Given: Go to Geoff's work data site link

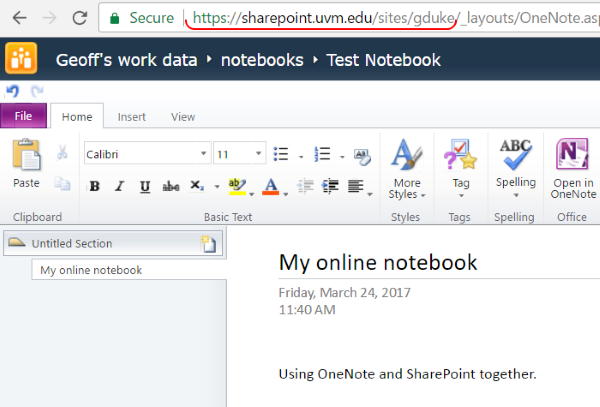Looking at the screenshot, I should pyautogui.click(x=126, y=60).
